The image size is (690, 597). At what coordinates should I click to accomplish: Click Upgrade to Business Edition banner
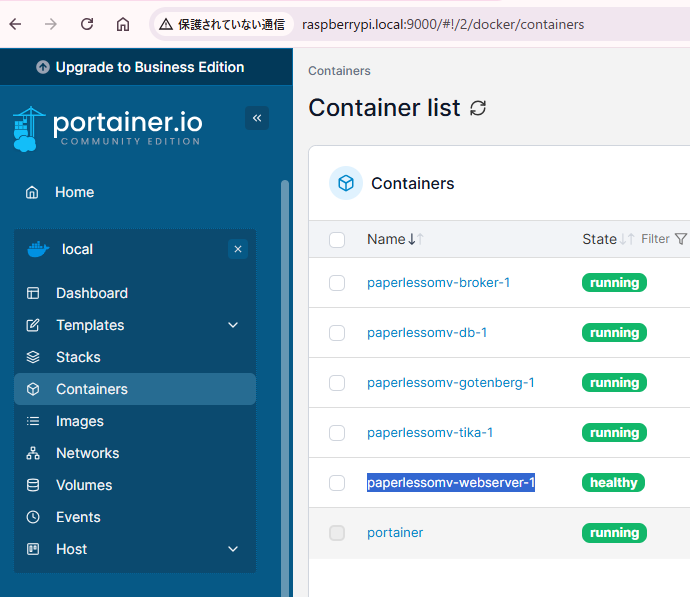click(x=146, y=67)
